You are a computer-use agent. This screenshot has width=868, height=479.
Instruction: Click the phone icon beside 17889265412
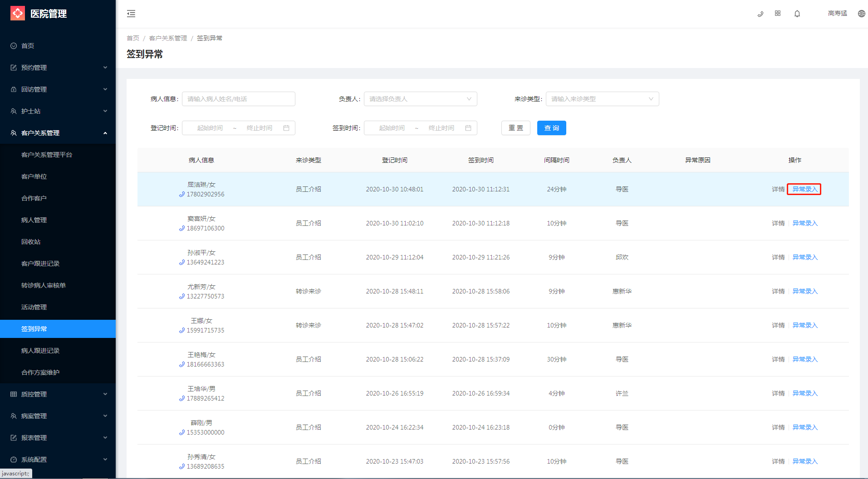click(182, 398)
